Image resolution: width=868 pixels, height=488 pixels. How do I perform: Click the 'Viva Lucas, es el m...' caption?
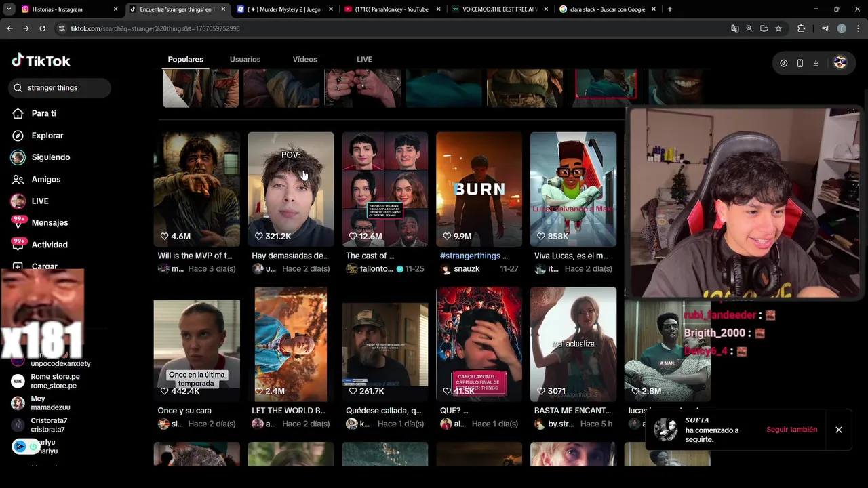coord(573,256)
